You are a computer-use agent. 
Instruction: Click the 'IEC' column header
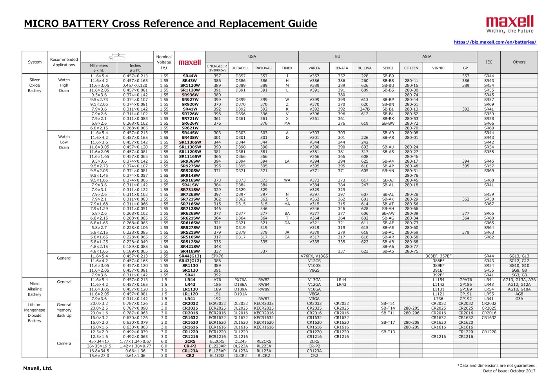pos(489,62)
